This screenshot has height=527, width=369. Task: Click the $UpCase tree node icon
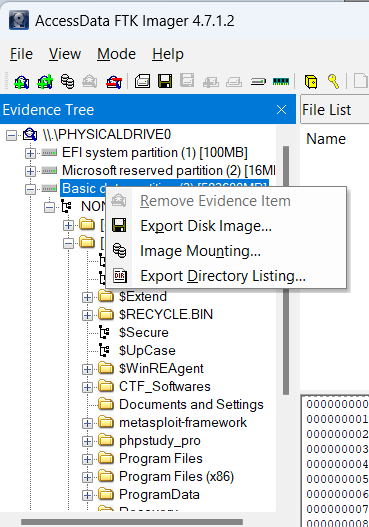(104, 351)
